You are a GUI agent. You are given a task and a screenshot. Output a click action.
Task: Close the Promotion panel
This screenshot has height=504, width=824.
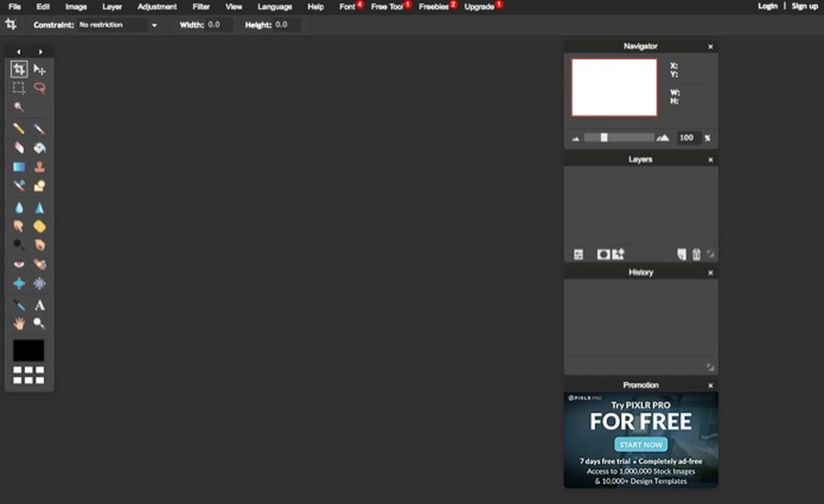(710, 385)
